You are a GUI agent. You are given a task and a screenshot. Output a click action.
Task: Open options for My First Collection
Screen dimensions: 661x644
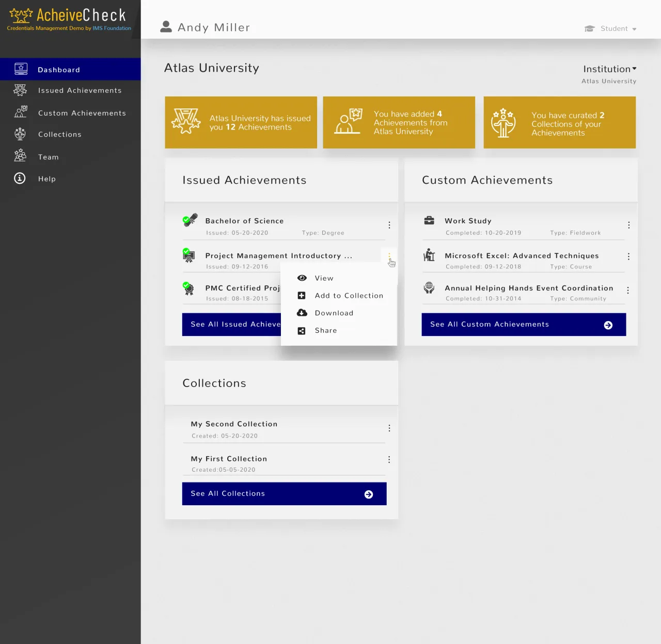pyautogui.click(x=389, y=459)
